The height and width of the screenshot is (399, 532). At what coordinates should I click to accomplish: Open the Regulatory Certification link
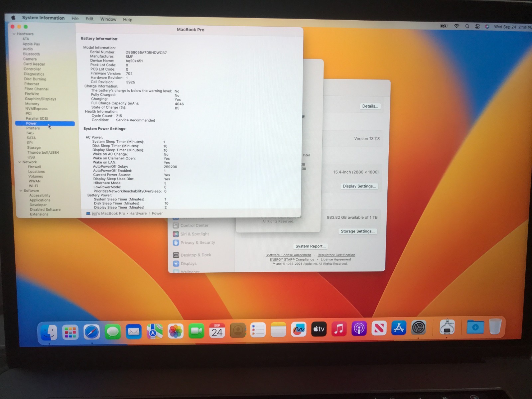(x=336, y=255)
